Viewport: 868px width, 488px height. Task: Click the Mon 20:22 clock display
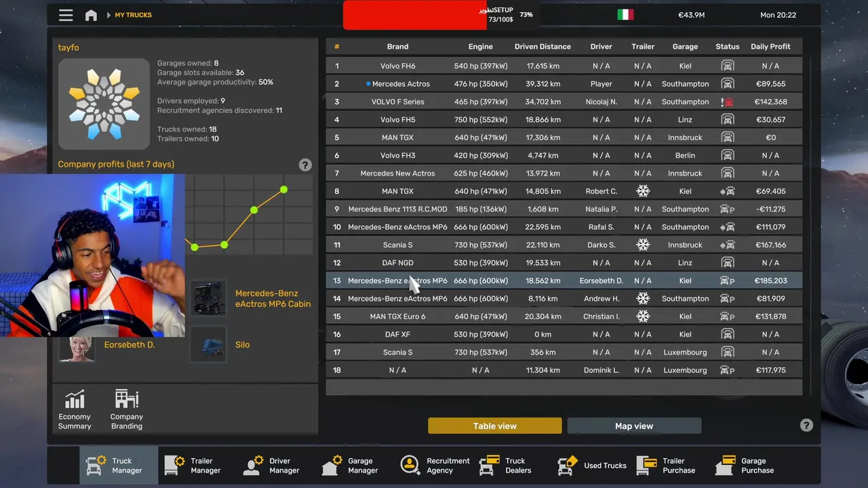(x=778, y=15)
